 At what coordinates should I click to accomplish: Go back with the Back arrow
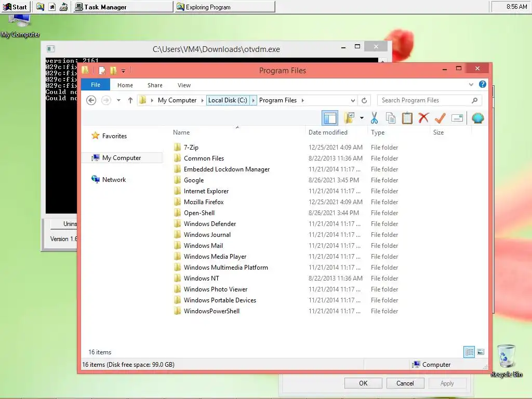91,100
